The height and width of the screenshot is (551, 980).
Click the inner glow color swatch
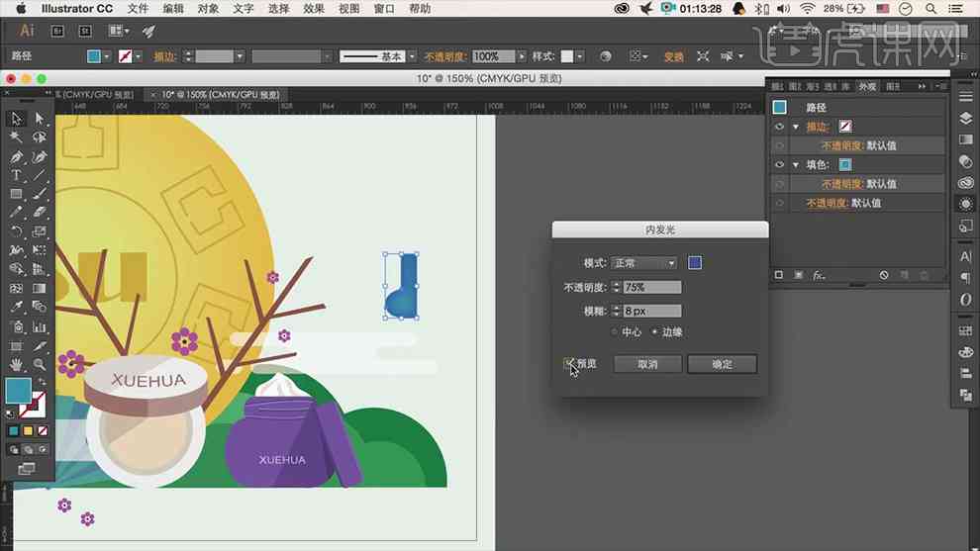[x=694, y=263]
